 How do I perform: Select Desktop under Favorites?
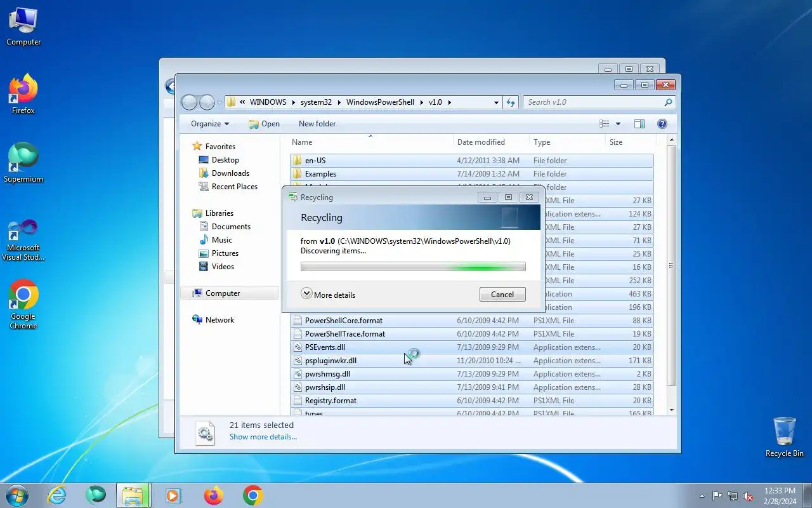point(225,160)
